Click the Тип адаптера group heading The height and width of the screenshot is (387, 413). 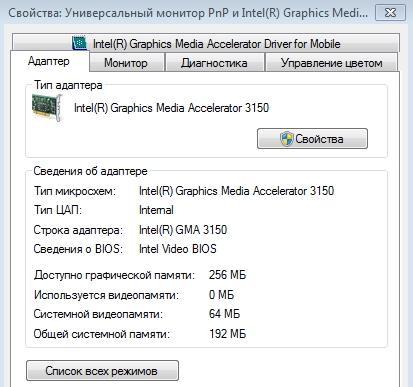68,85
